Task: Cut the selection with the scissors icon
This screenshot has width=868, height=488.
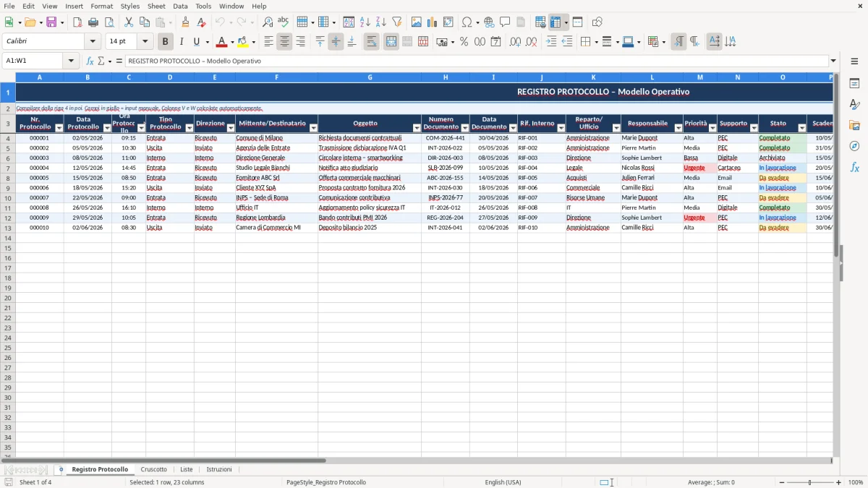Action: click(x=129, y=22)
